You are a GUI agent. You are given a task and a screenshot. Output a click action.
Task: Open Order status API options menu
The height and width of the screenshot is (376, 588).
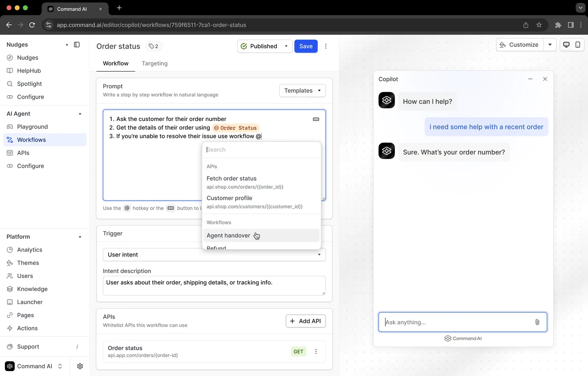pyautogui.click(x=316, y=351)
